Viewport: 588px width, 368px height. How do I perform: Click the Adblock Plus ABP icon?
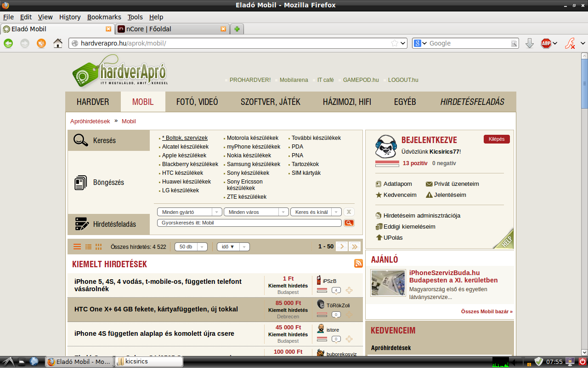click(x=546, y=43)
